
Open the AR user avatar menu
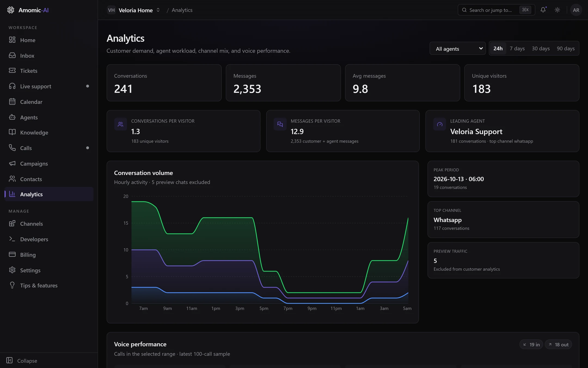(x=576, y=10)
